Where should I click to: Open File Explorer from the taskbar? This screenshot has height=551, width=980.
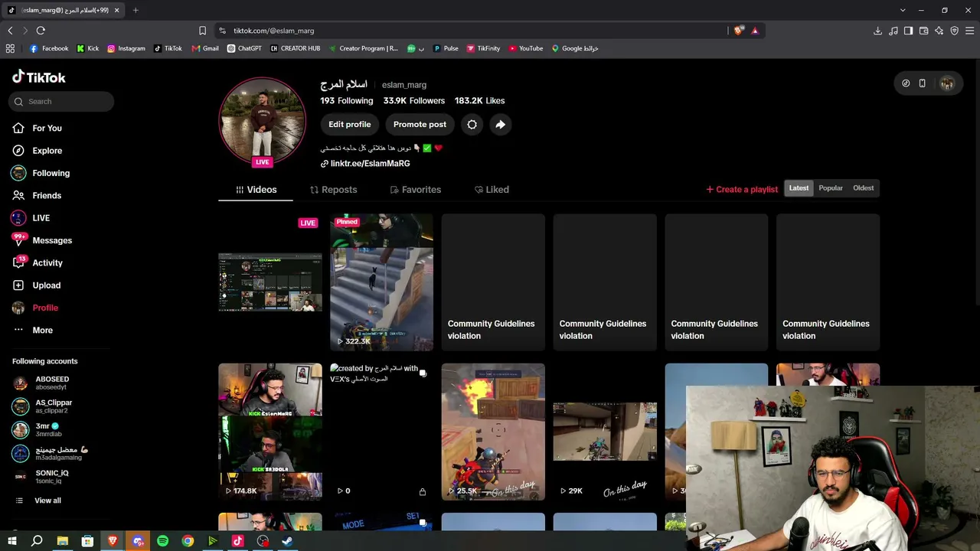click(x=62, y=541)
